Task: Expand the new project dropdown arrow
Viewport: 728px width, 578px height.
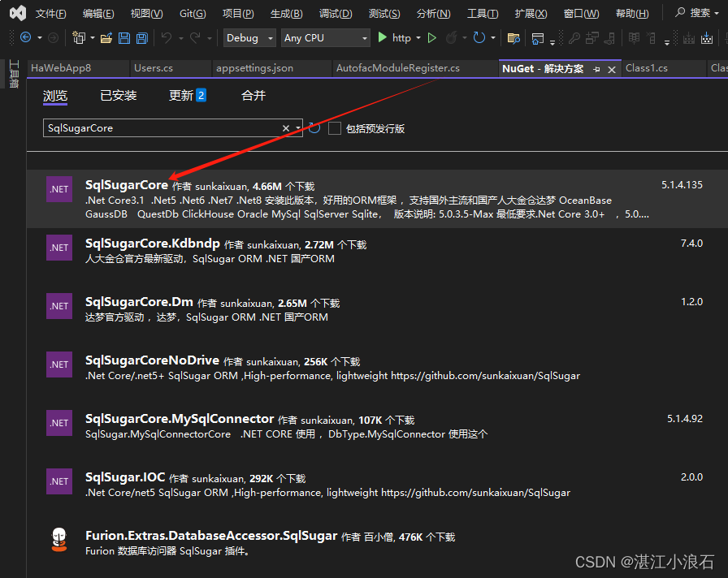Action: point(93,38)
